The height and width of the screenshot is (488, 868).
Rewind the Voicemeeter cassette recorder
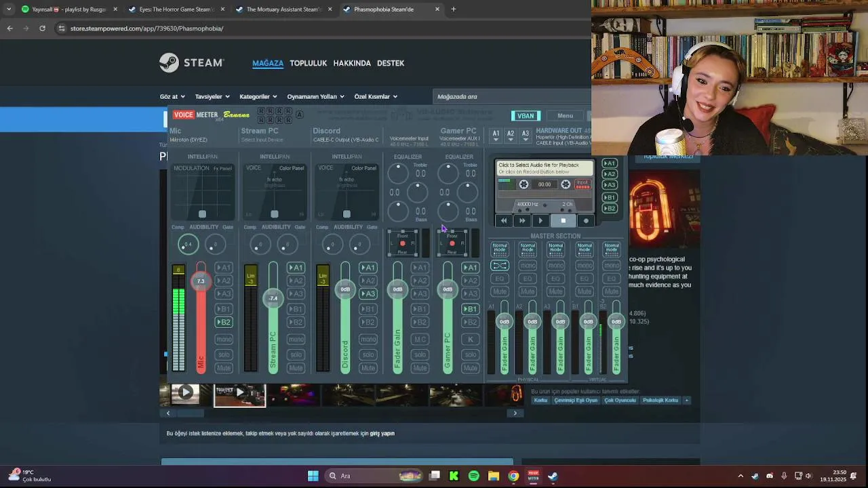point(504,220)
